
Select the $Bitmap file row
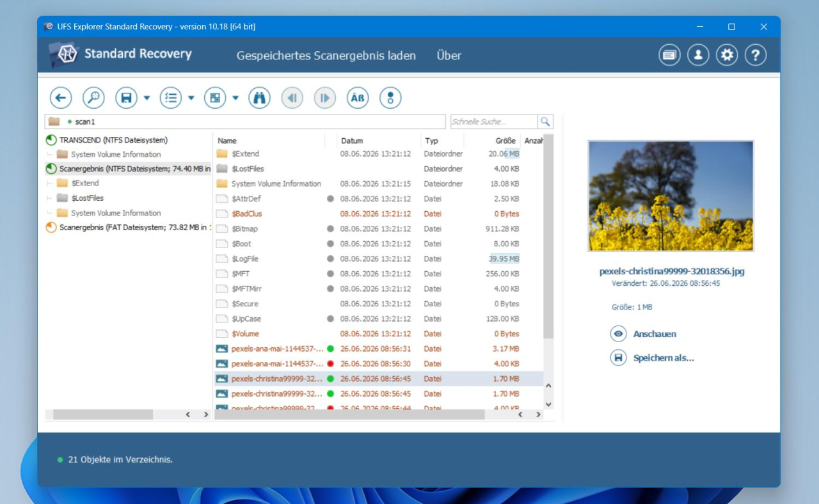[x=379, y=229]
